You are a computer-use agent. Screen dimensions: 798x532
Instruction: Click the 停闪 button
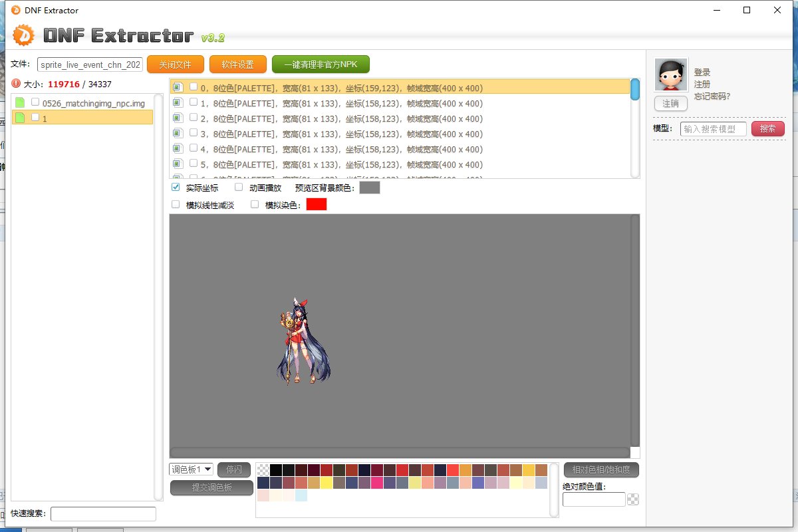(x=234, y=469)
